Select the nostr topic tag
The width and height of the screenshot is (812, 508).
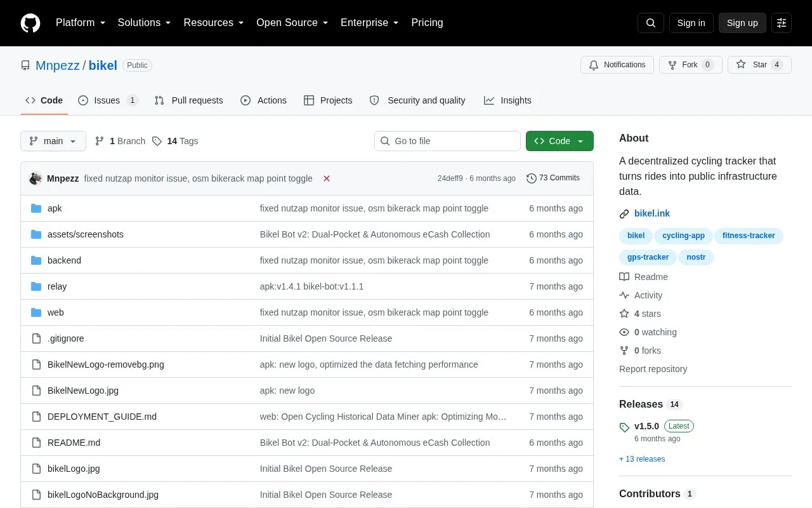click(x=696, y=257)
